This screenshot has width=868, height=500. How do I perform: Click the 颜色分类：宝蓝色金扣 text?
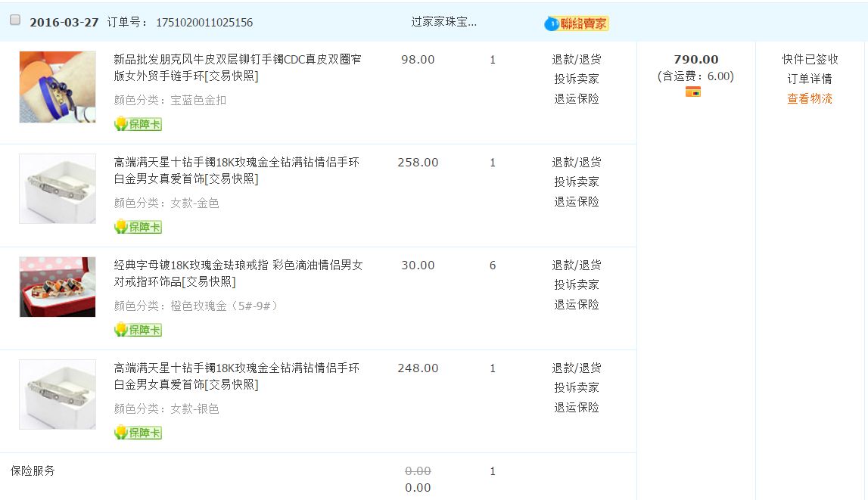(x=170, y=100)
